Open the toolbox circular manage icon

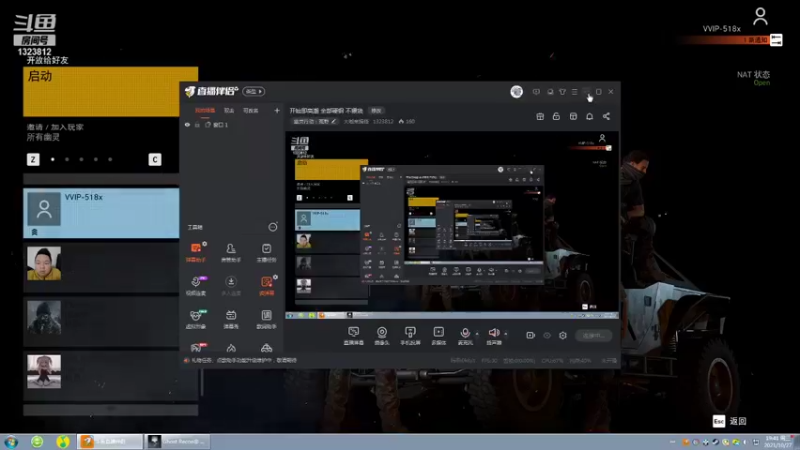click(x=273, y=227)
